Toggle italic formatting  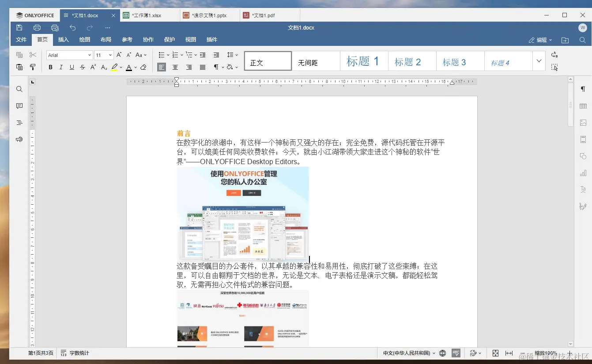click(61, 67)
